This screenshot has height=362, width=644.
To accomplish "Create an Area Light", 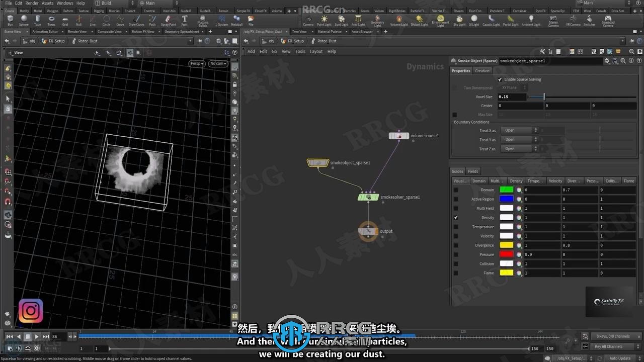I will point(358,21).
